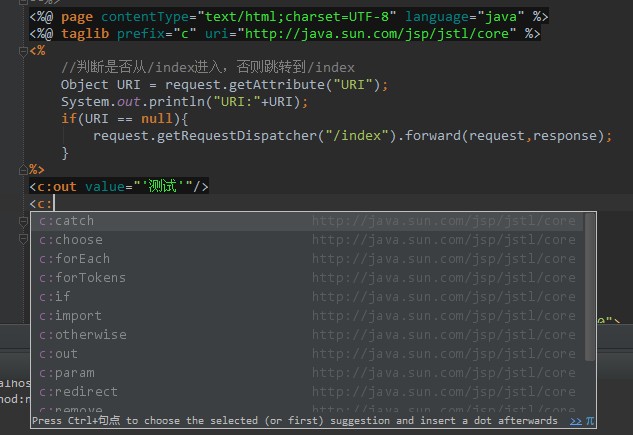Click the System.out.println line

pos(184,102)
